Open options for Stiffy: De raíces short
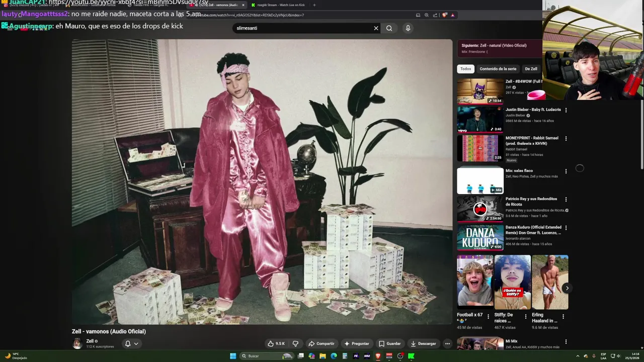 pos(526,317)
